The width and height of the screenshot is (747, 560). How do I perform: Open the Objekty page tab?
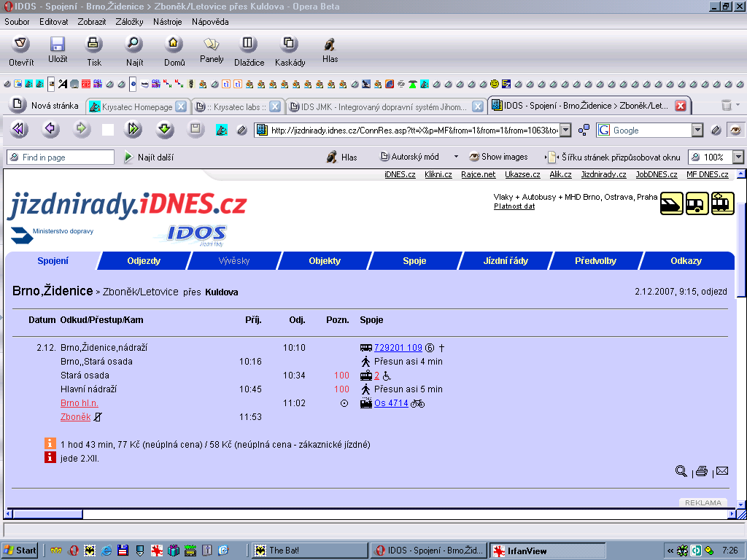[325, 261]
